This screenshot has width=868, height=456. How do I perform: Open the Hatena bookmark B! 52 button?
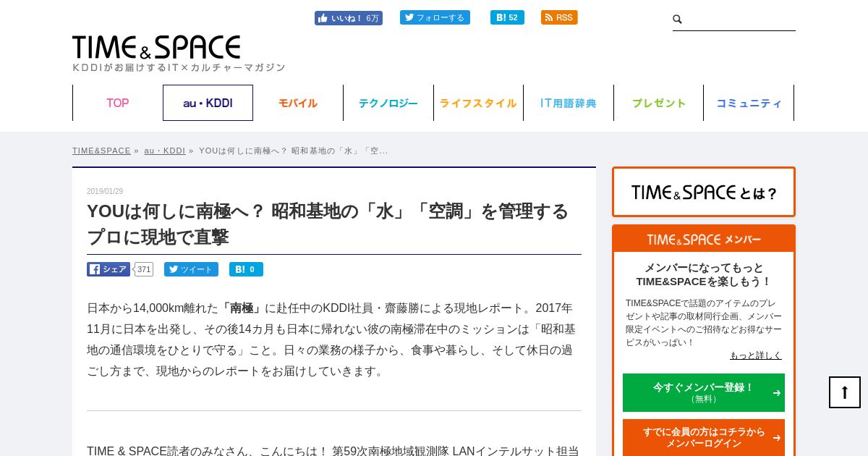click(507, 17)
